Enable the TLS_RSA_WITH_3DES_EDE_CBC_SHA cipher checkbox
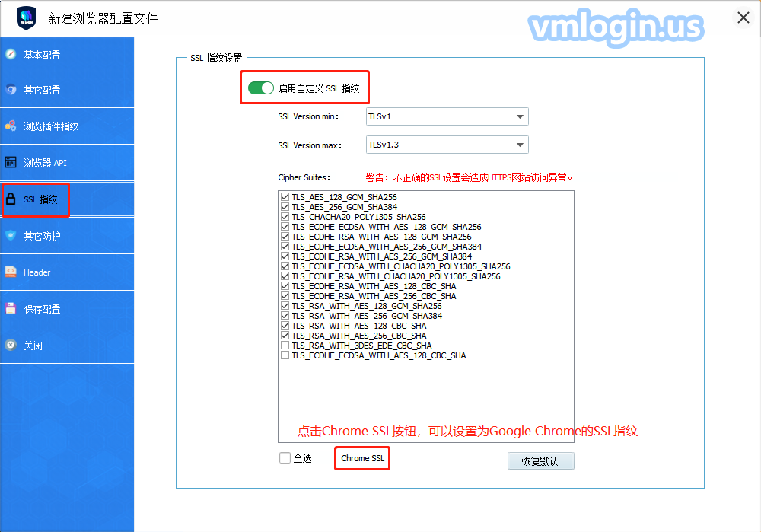 tap(285, 346)
